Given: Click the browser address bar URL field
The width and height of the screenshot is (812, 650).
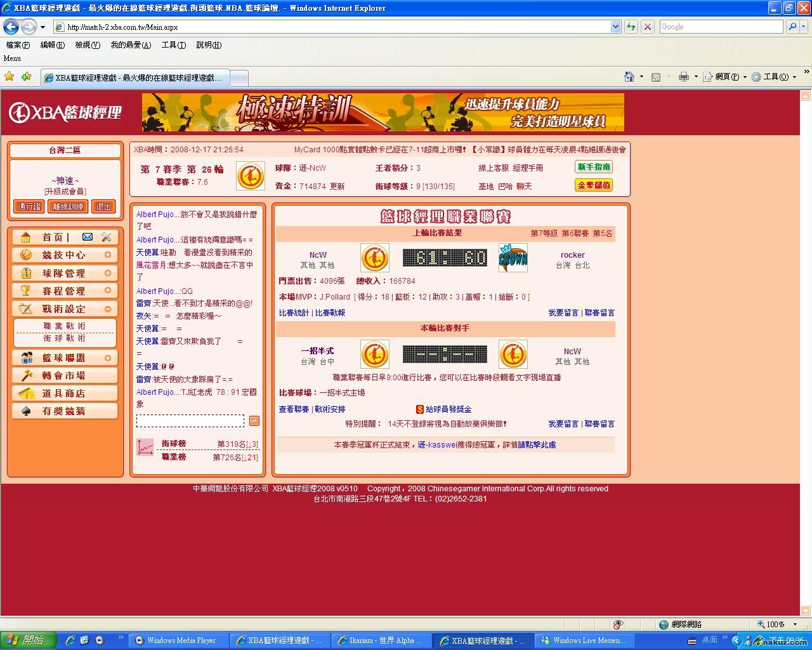Looking at the screenshot, I should coord(332,27).
